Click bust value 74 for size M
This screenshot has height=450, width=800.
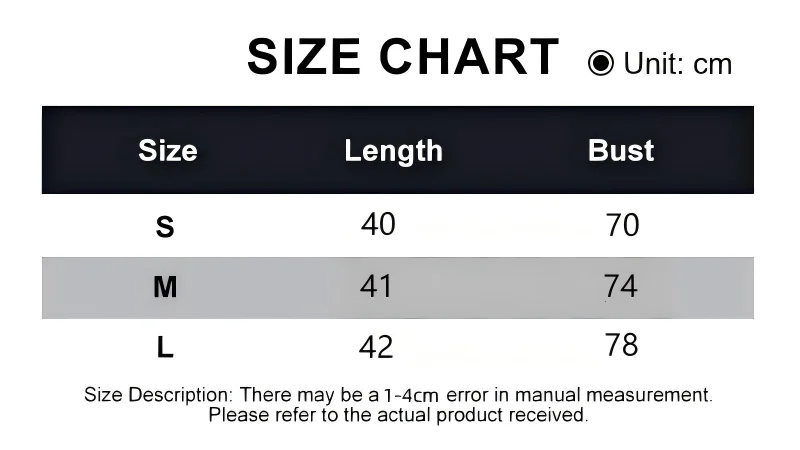[621, 286]
